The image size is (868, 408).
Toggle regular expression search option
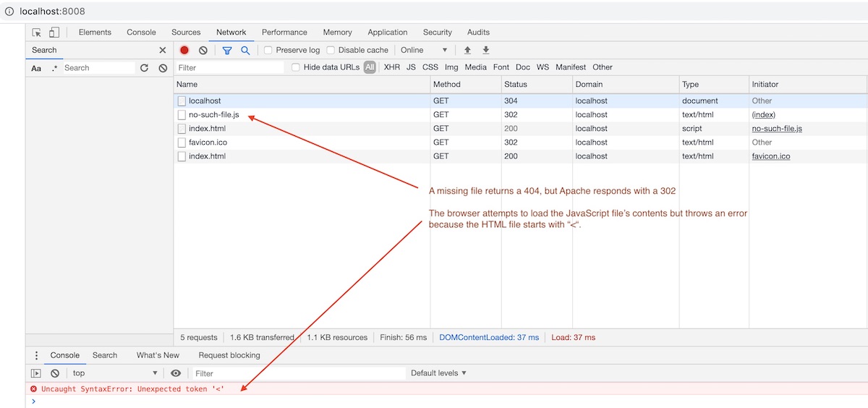(x=54, y=68)
